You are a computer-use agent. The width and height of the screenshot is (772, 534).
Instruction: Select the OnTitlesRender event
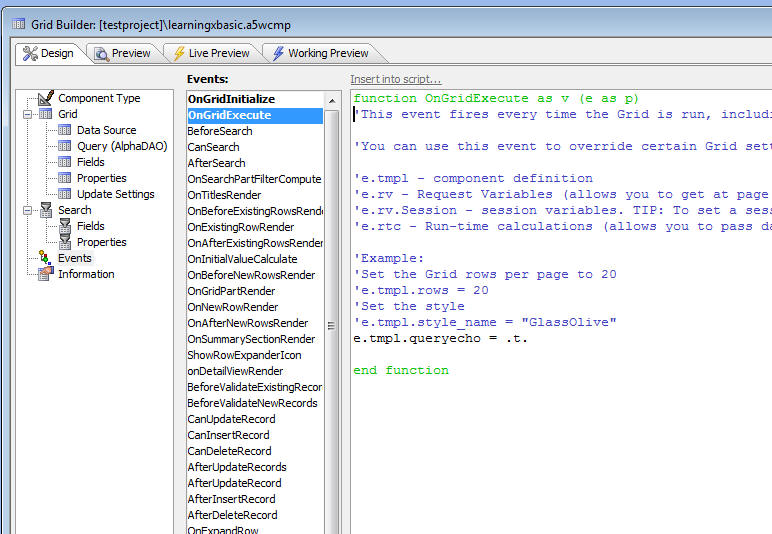click(255, 195)
